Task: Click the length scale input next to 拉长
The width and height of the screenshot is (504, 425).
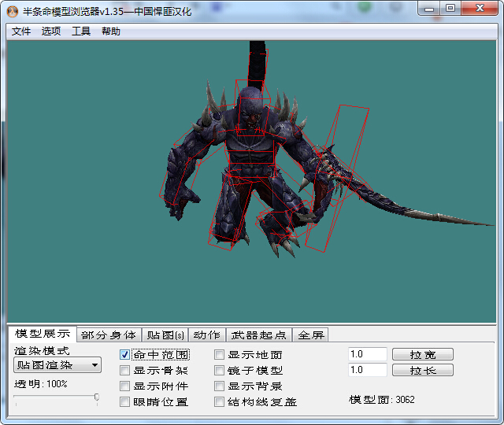Action: [x=368, y=370]
